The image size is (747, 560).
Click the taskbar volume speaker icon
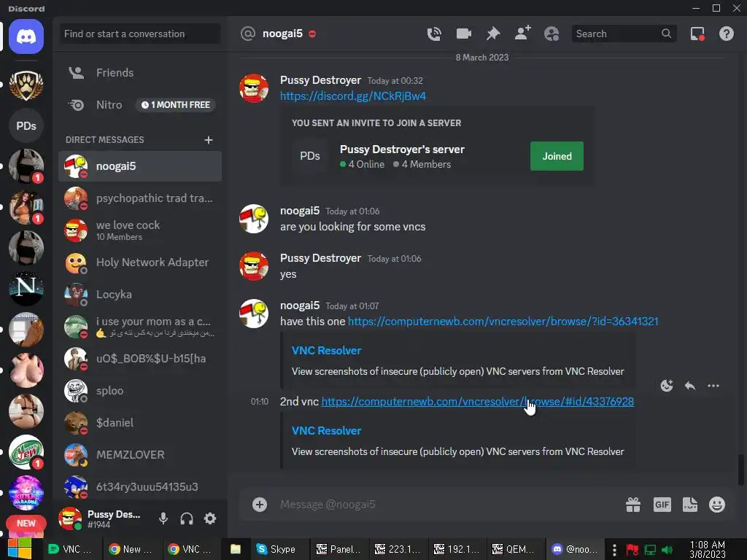[x=667, y=550]
